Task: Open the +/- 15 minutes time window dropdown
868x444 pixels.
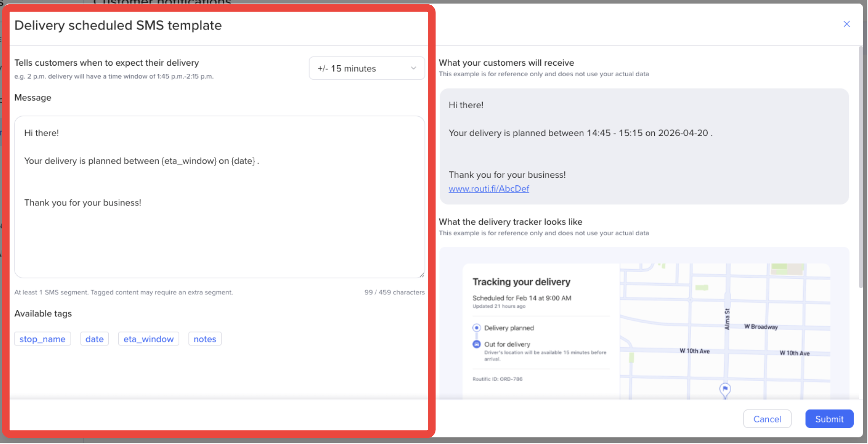Action: click(x=367, y=68)
